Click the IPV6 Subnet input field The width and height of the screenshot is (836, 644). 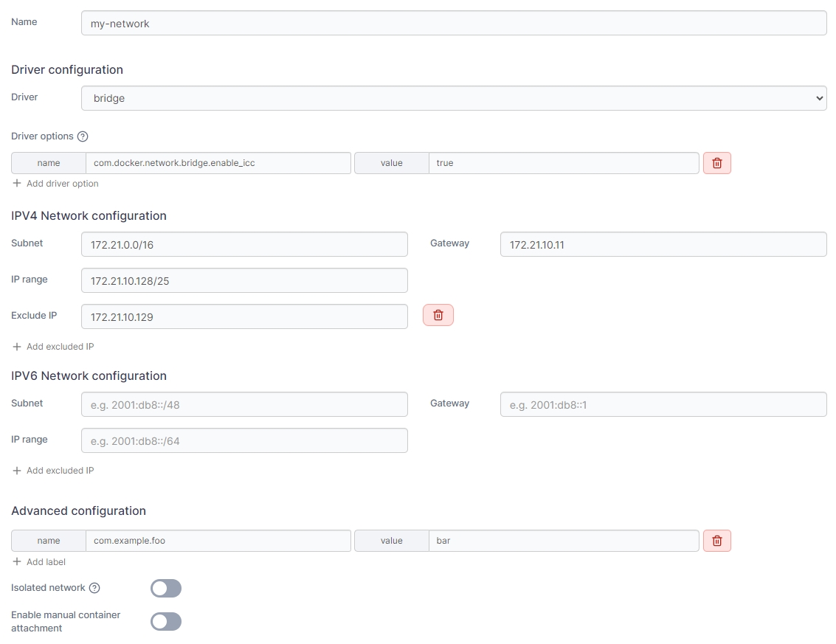(x=244, y=404)
